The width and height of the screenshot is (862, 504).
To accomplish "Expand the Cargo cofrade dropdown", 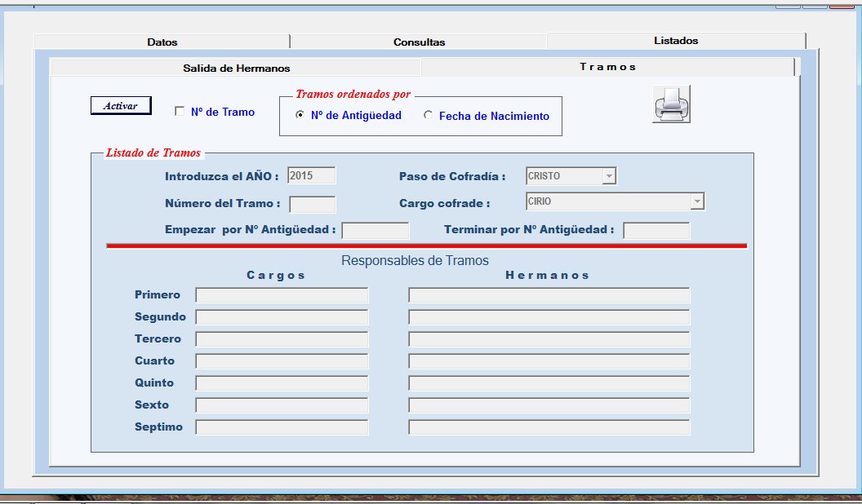I will (696, 201).
